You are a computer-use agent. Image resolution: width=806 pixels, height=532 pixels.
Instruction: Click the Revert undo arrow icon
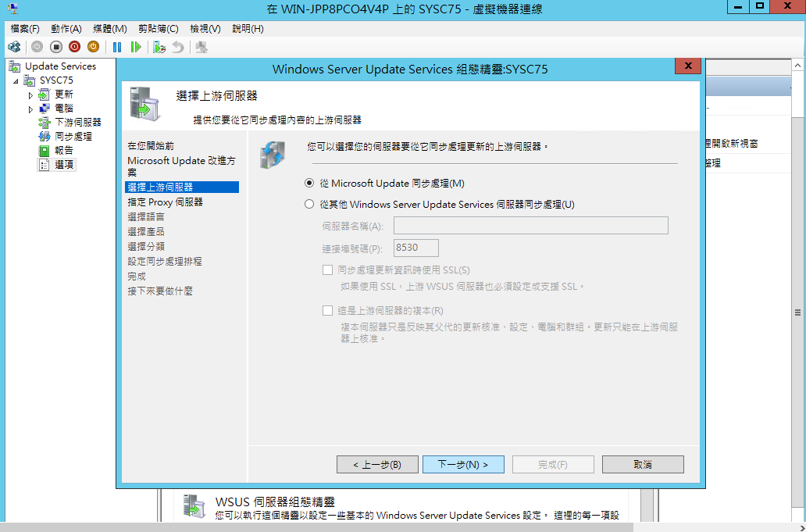click(x=178, y=48)
